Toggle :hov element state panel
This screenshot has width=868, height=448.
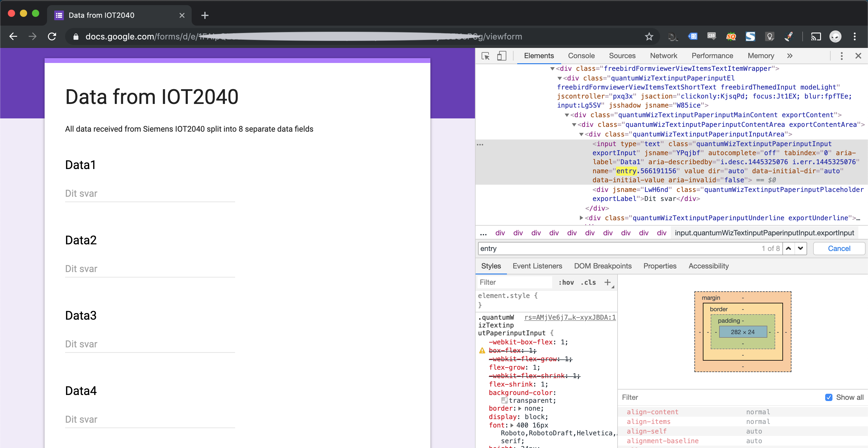pos(566,282)
